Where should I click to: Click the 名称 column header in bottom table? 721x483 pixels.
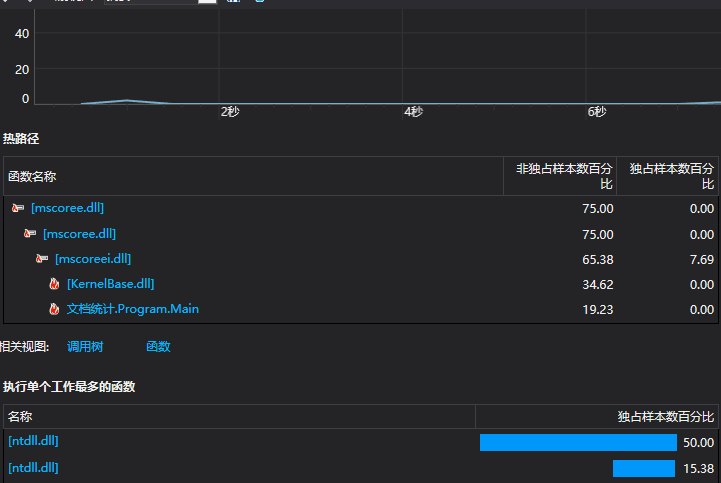point(20,416)
